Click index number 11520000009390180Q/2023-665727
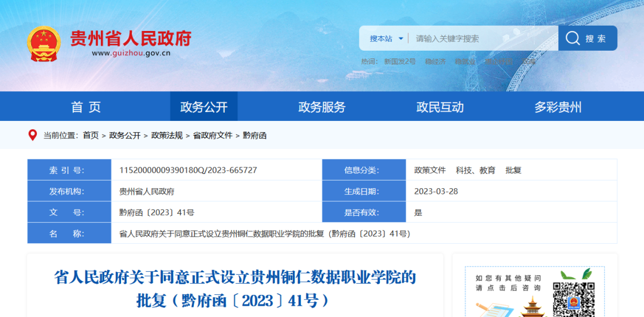Viewport: 644px width, 317px height. [x=188, y=170]
